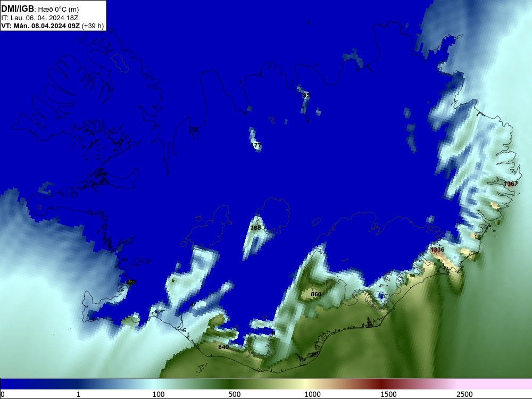Click the 'IT: Lau. 06. 04. 2024 18Z' line
The width and height of the screenshot is (532, 399).
pyautogui.click(x=39, y=18)
